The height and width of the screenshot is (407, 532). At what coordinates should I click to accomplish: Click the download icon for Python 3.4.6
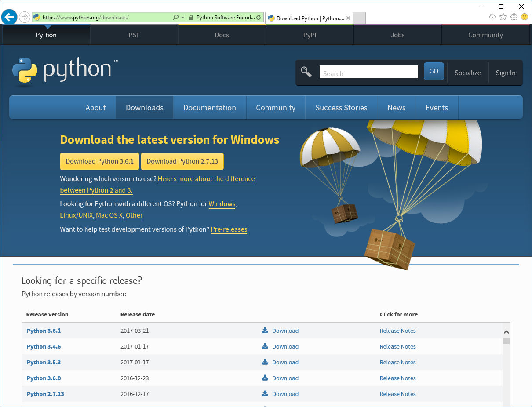click(265, 346)
